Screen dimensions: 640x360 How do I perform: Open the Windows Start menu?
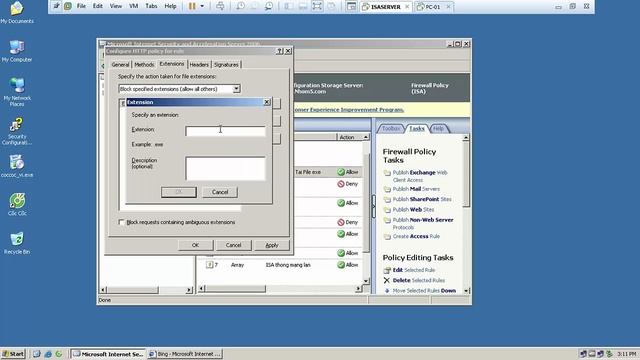point(13,354)
